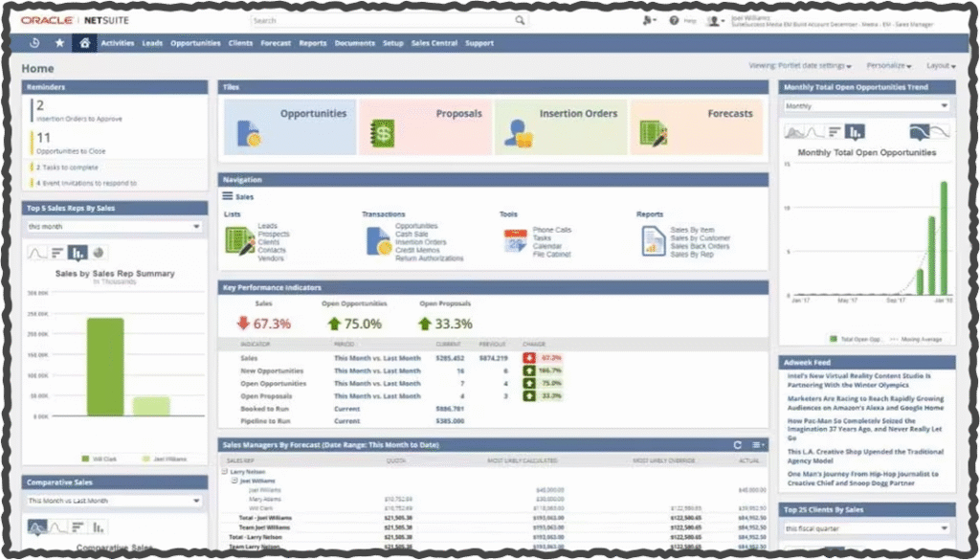Switch Monthly Trend chart to column view
This screenshot has height=560, width=980.
856,131
